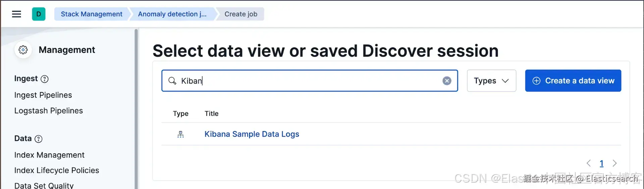Go to the next results page

pyautogui.click(x=614, y=163)
